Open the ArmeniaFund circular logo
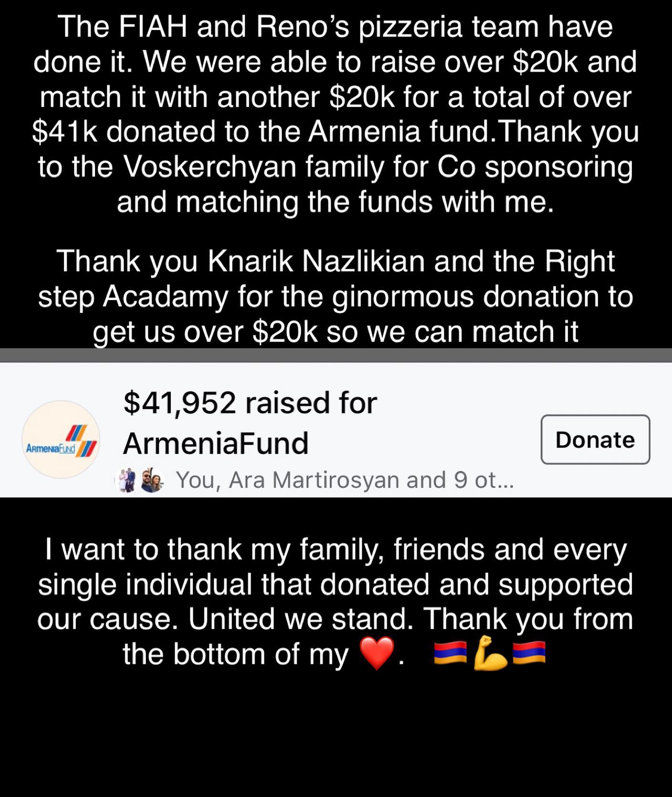This screenshot has width=672, height=797. point(61,439)
